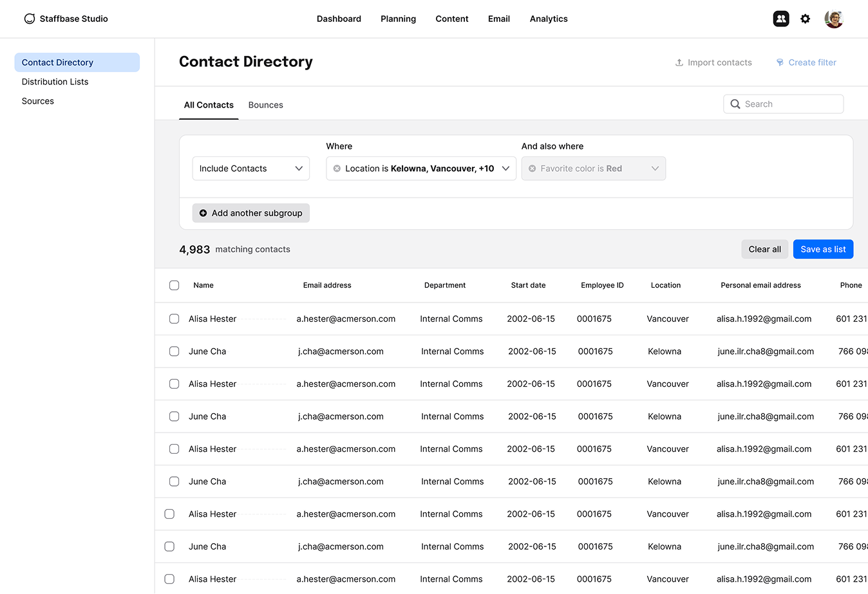The width and height of the screenshot is (868, 594).
Task: Check the third June Cha row checkbox
Action: [174, 481]
